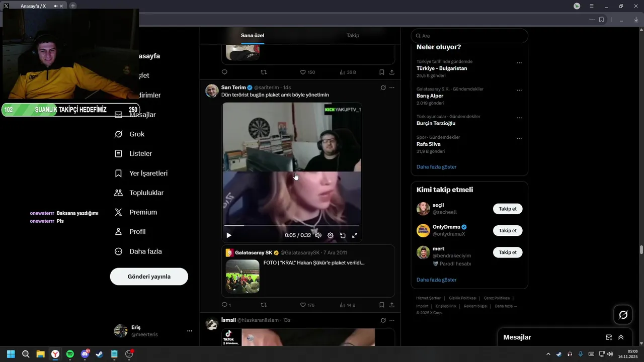Open the floating Grok button
This screenshot has width=644, height=362.
[x=623, y=315]
